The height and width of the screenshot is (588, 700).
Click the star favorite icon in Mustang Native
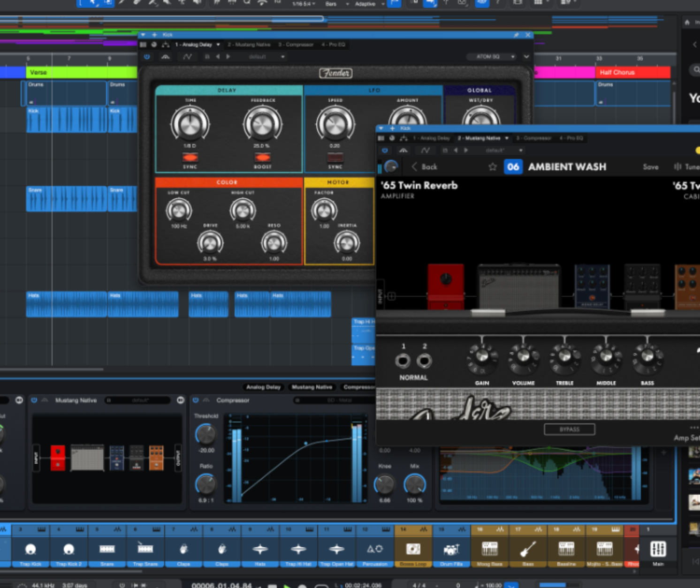[493, 166]
